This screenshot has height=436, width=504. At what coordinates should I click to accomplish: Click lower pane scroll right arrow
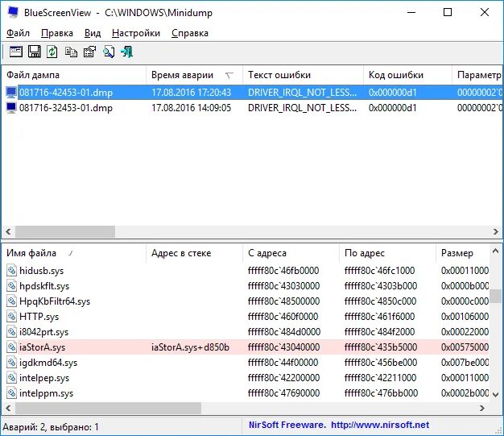(x=482, y=408)
